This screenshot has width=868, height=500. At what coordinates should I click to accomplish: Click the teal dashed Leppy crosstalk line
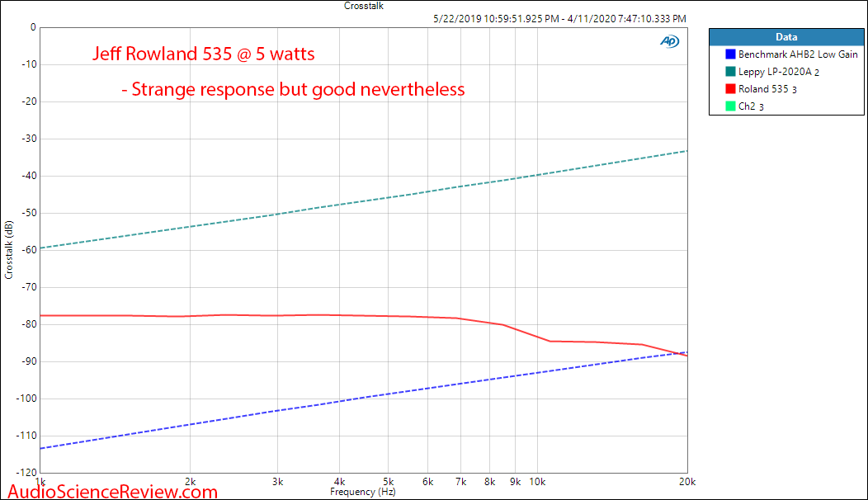[x=364, y=200]
